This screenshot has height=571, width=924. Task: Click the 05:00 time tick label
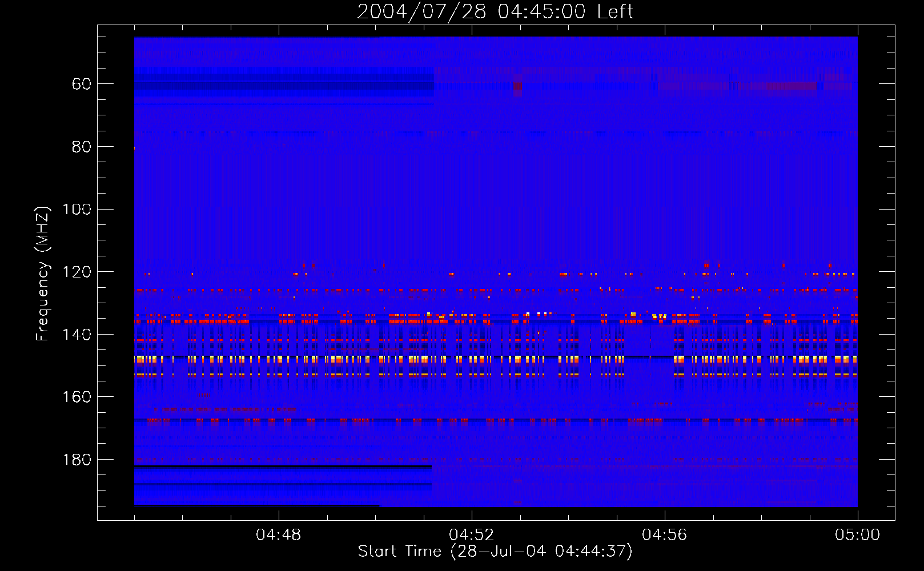tap(858, 535)
